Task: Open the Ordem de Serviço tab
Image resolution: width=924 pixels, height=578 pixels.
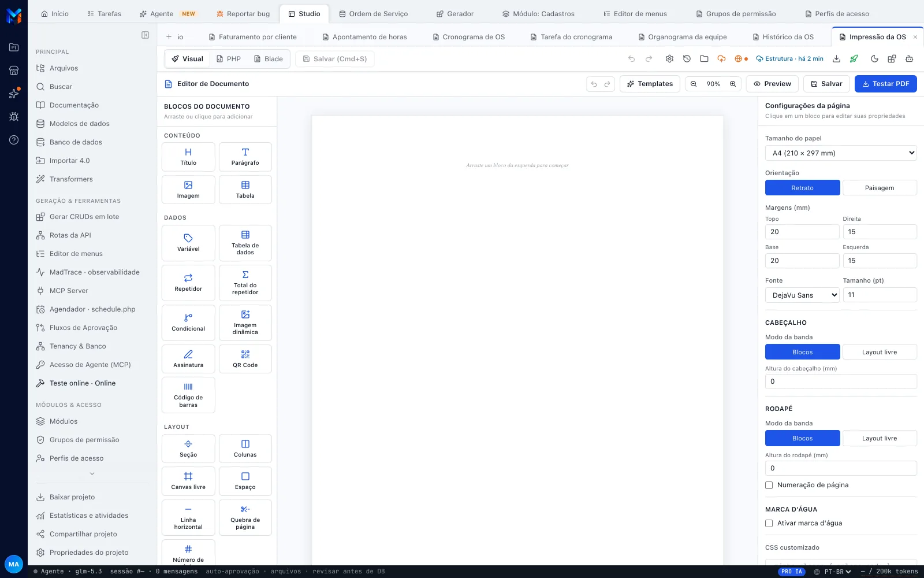Action: [x=374, y=14]
